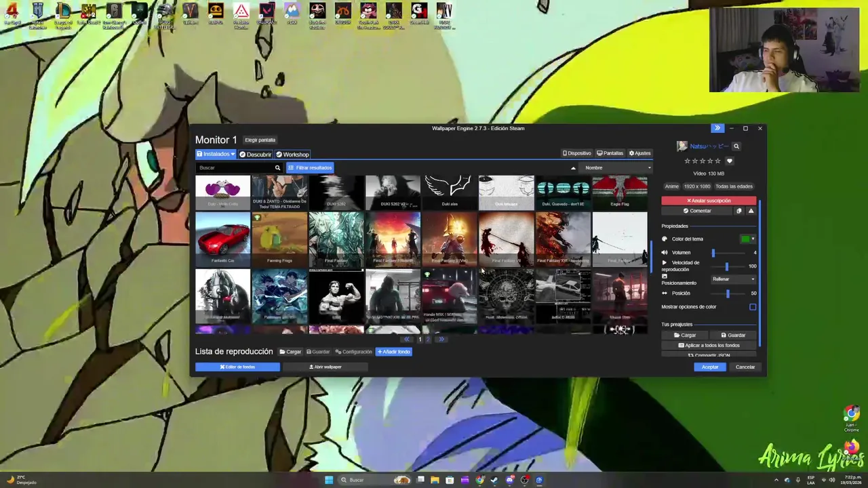
Task: Select the Eagle Flag wallpaper thumbnail
Action: click(620, 192)
